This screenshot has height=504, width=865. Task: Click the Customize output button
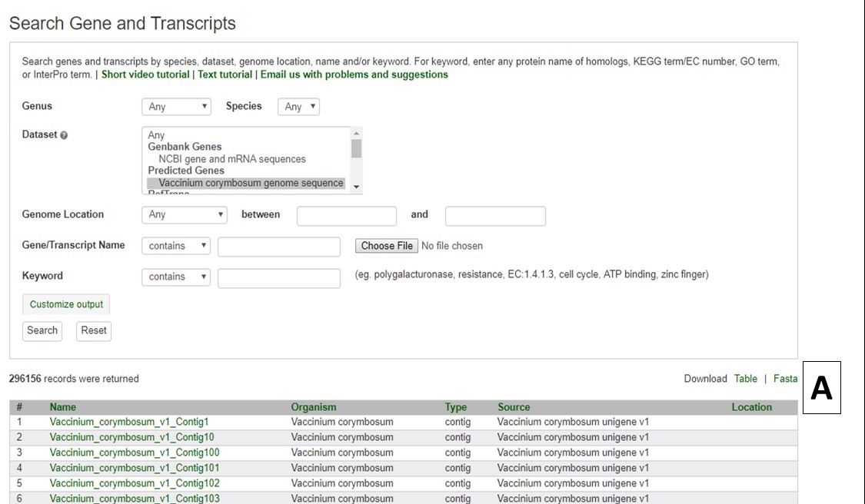pyautogui.click(x=66, y=304)
